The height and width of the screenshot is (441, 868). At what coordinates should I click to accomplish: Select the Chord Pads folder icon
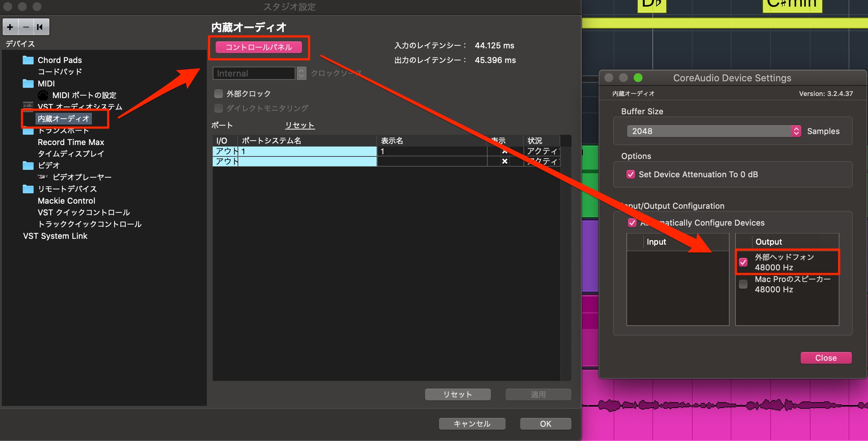pyautogui.click(x=28, y=60)
